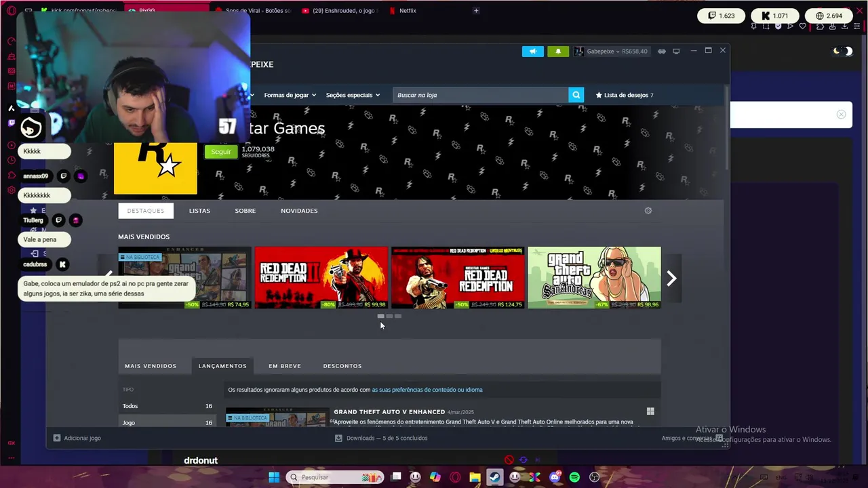Viewport: 868px width, 488px height.
Task: Switch to the Enshrouded YouTube tab
Action: click(339, 11)
